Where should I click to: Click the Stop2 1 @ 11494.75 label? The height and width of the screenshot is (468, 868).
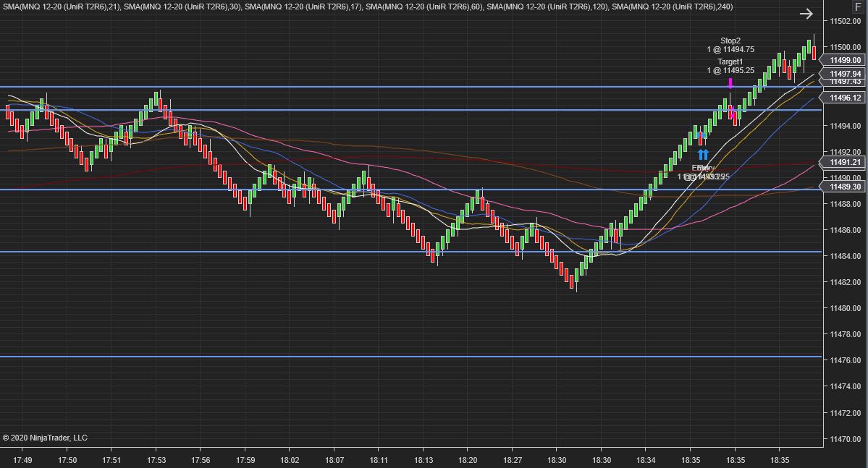(x=730, y=45)
